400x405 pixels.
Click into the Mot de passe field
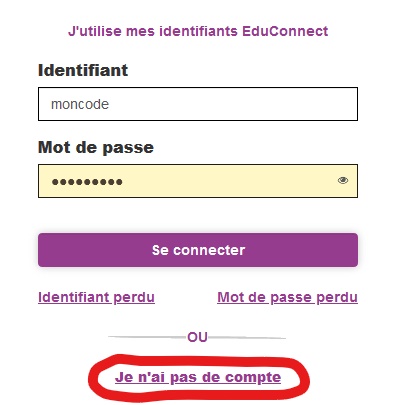click(198, 181)
